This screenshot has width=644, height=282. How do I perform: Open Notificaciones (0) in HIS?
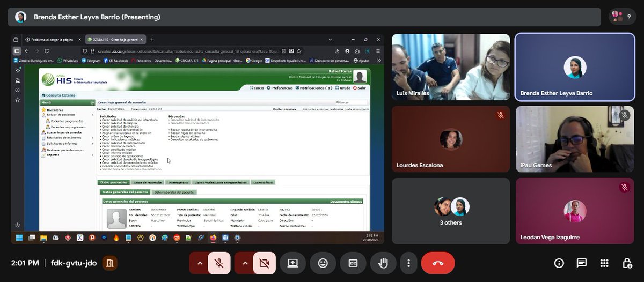click(315, 87)
